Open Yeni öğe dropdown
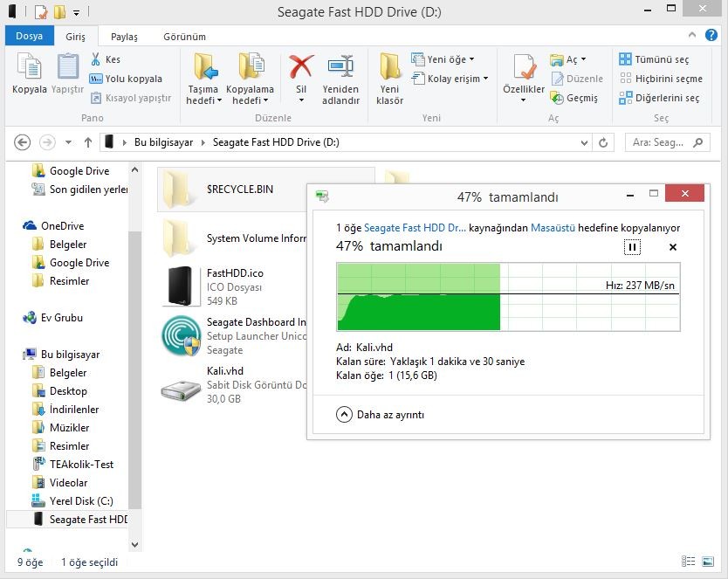This screenshot has width=728, height=579. [x=443, y=59]
